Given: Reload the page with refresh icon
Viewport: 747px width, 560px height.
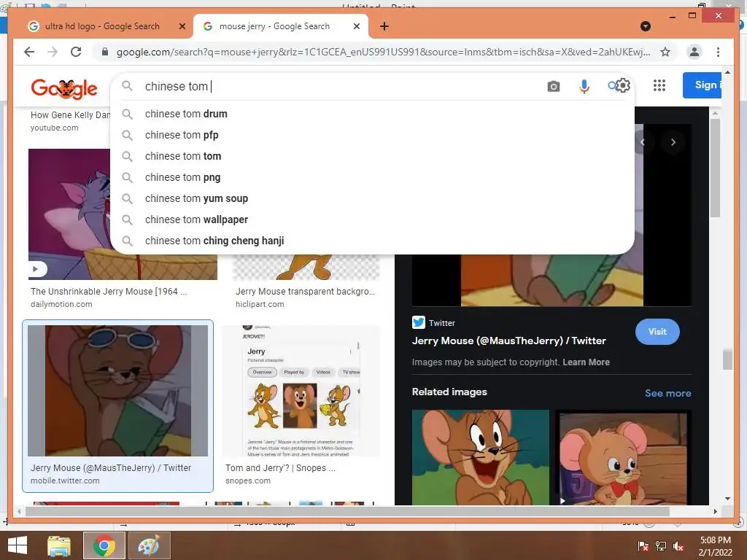Looking at the screenshot, I should (76, 52).
